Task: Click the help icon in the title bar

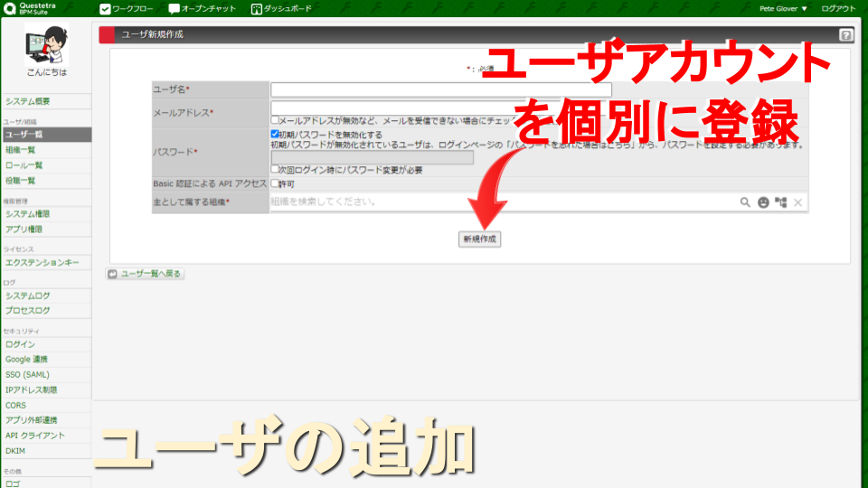Action: (845, 35)
